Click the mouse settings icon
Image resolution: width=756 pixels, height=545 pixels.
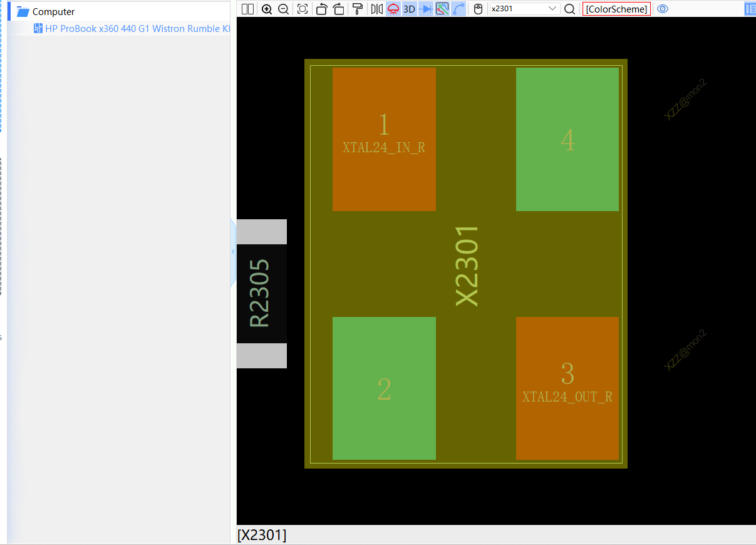(x=478, y=9)
